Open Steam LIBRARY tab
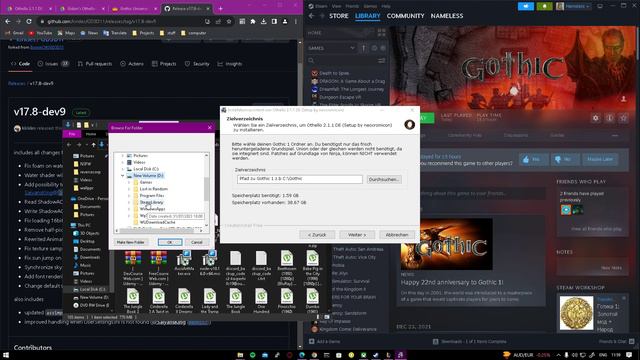This screenshot has width=640, height=360. tap(367, 16)
